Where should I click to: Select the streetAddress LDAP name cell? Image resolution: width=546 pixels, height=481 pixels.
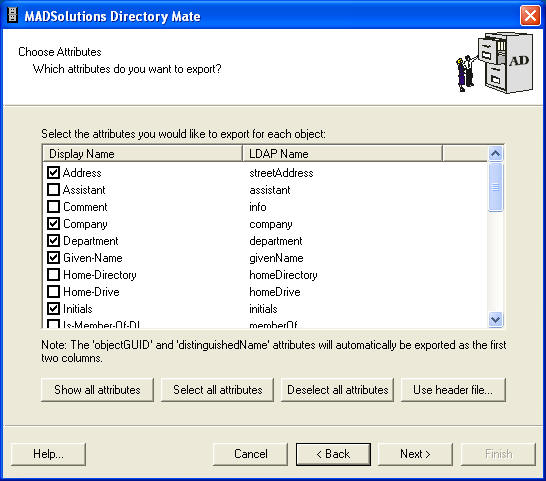[x=281, y=173]
